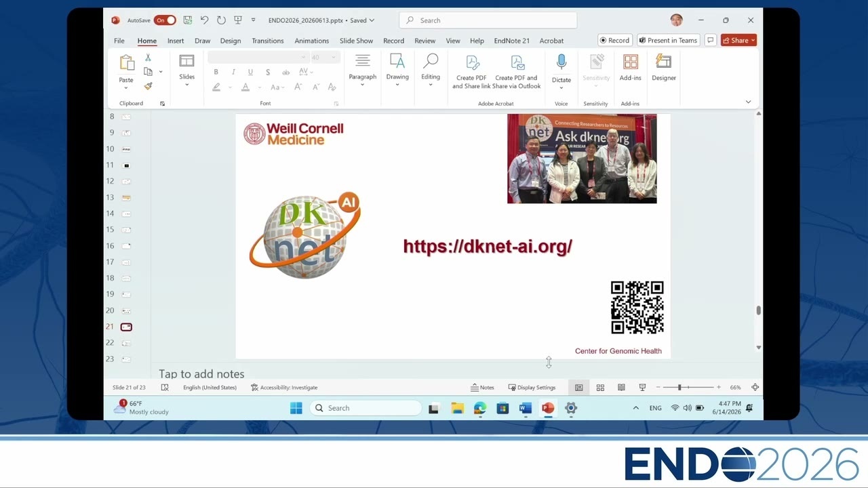The width and height of the screenshot is (868, 488).
Task: Save the presentation with the save icon
Action: click(188, 20)
